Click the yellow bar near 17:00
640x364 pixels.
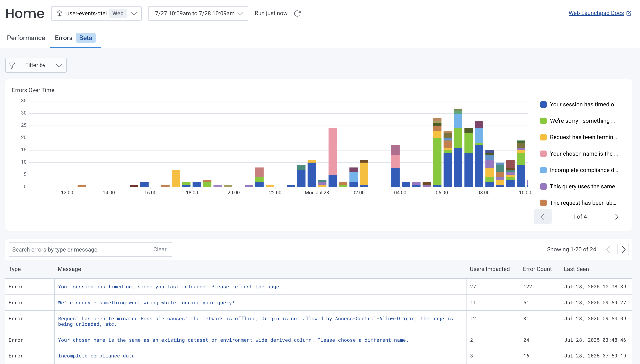176,179
